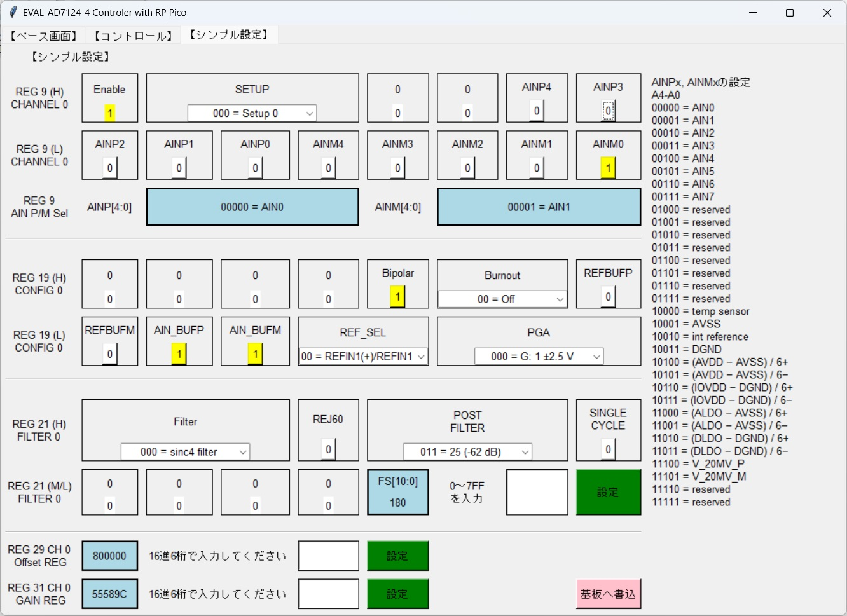Click the green 設定 button for FS value

608,492
